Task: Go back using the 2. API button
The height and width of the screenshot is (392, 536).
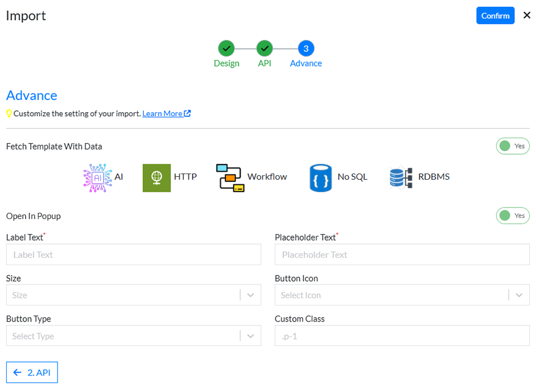Action: click(32, 373)
